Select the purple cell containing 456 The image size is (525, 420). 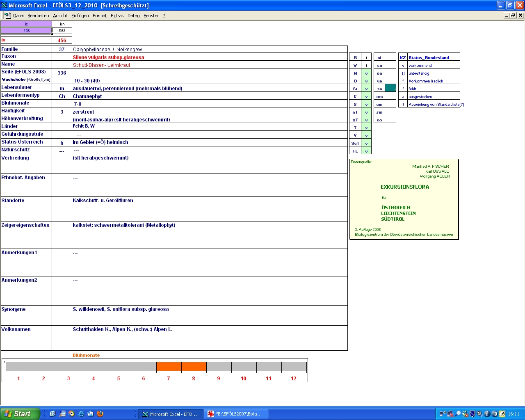point(26,30)
